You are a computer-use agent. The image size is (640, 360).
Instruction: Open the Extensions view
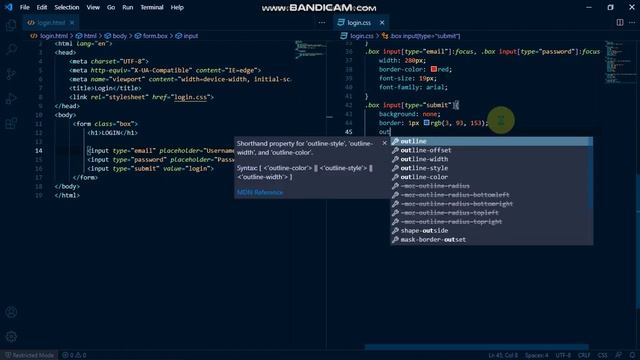(x=11, y=123)
